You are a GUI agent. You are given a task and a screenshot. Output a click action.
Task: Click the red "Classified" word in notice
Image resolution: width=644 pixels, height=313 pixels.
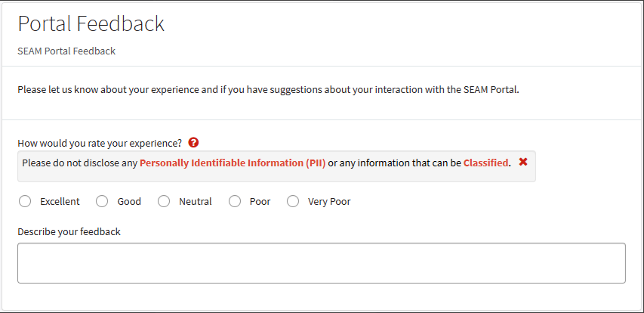(485, 163)
